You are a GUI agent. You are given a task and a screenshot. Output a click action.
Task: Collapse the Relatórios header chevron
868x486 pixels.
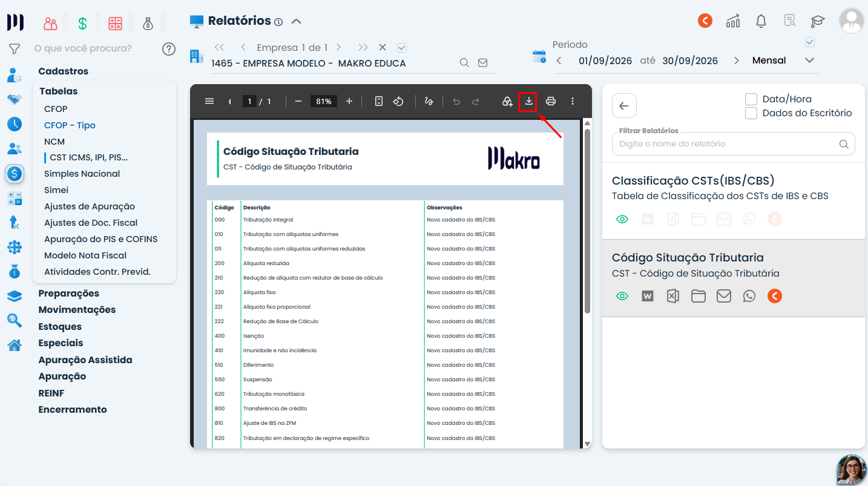296,21
